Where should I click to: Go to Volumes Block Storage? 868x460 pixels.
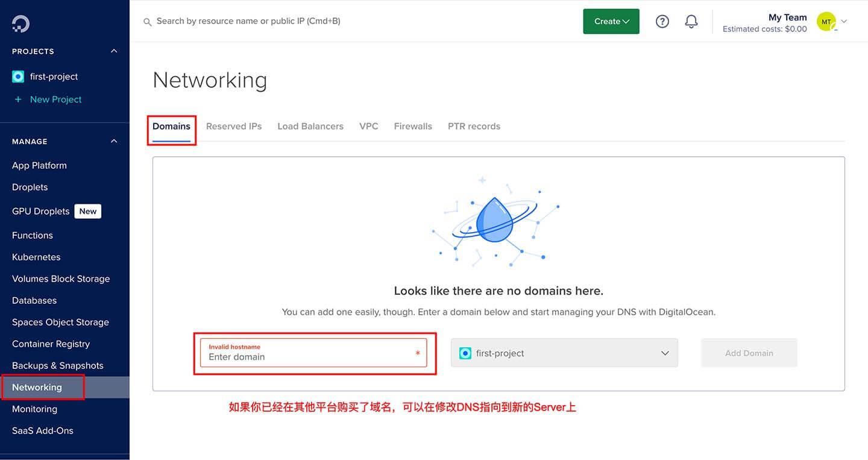click(61, 279)
